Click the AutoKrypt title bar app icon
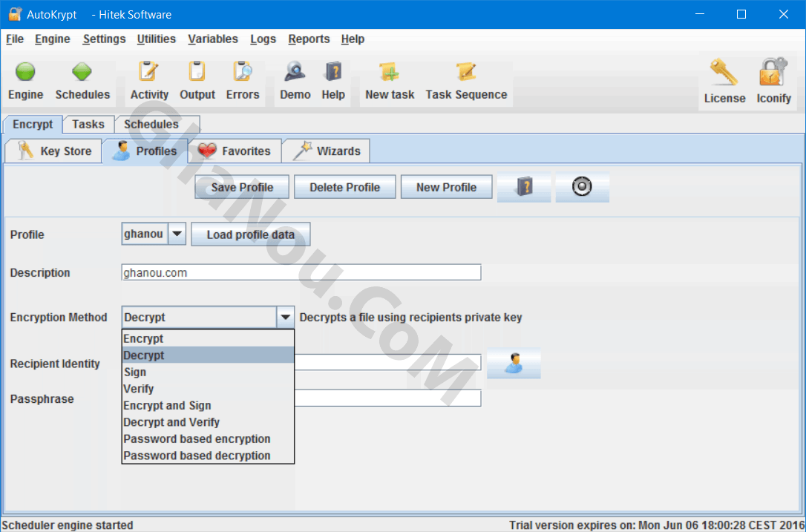This screenshot has height=532, width=806. (x=15, y=14)
